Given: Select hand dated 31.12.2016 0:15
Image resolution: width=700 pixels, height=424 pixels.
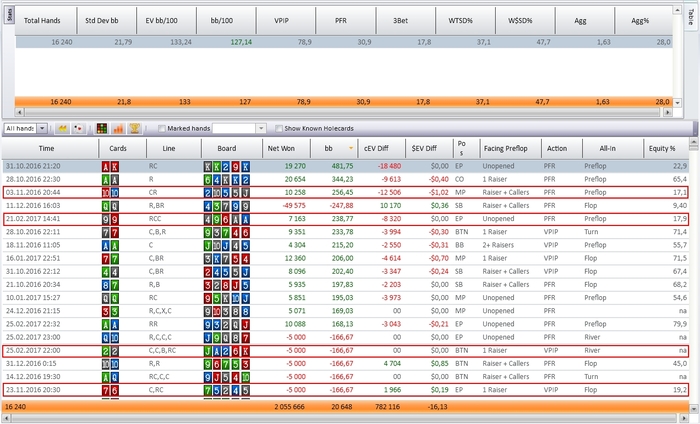Looking at the screenshot, I should 346,364.
